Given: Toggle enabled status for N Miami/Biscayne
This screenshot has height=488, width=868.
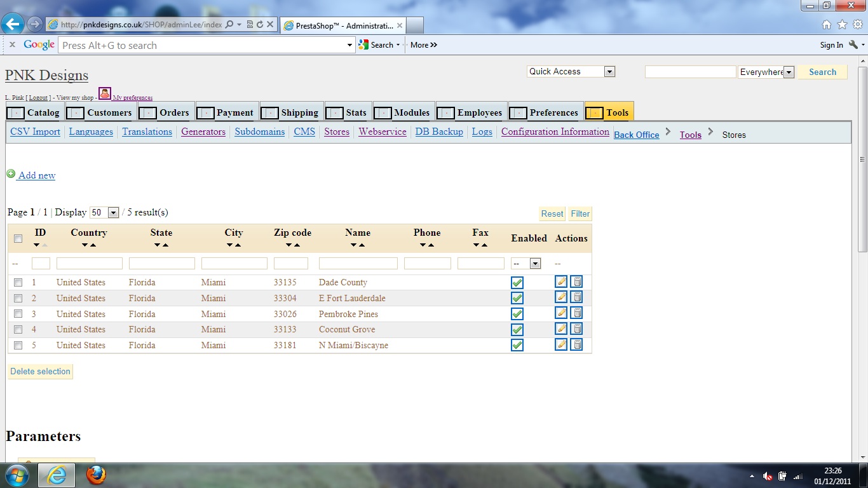Looking at the screenshot, I should point(517,345).
